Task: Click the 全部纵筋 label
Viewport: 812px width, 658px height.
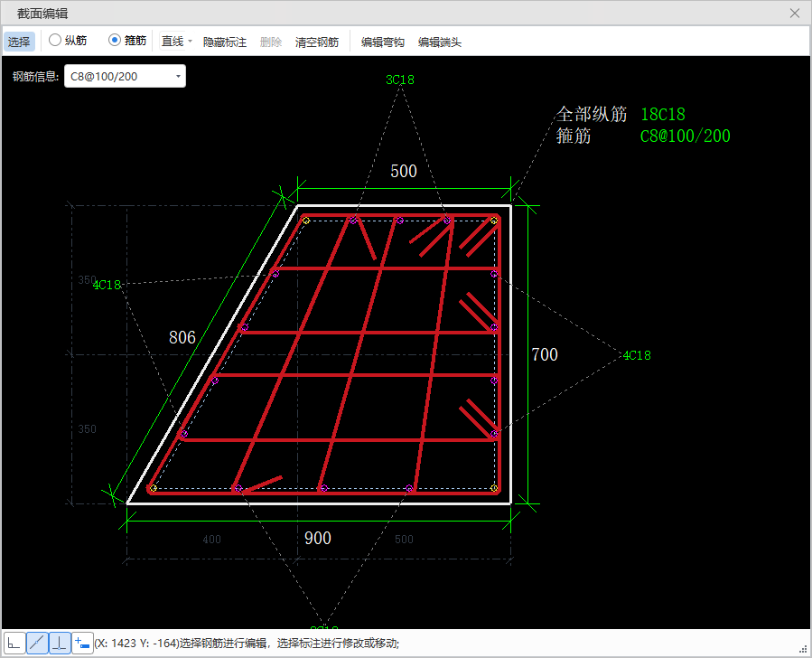Action: click(592, 114)
